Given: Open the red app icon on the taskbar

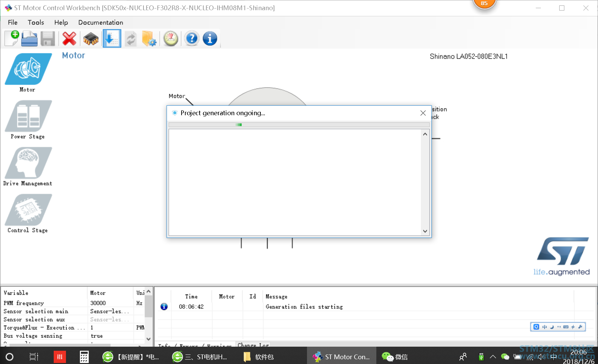Looking at the screenshot, I should pyautogui.click(x=59, y=357).
